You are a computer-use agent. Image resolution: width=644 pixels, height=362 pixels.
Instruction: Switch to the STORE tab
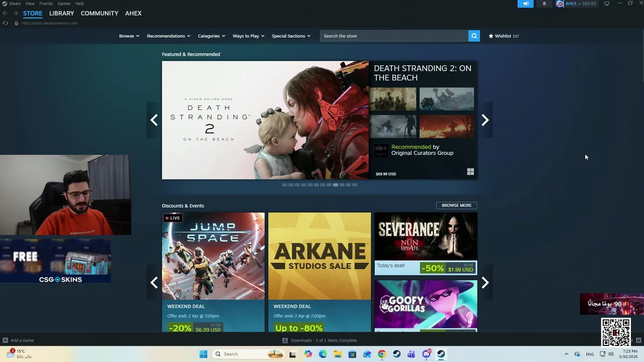click(33, 14)
